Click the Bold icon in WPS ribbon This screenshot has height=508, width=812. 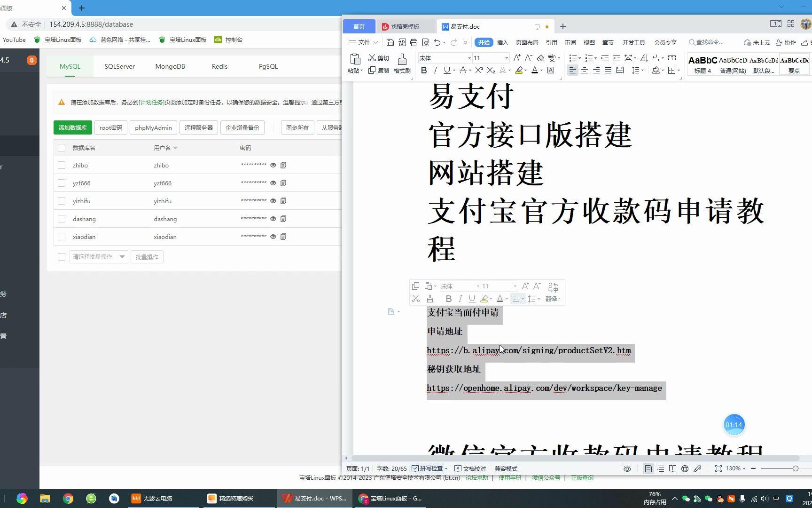pyautogui.click(x=424, y=70)
